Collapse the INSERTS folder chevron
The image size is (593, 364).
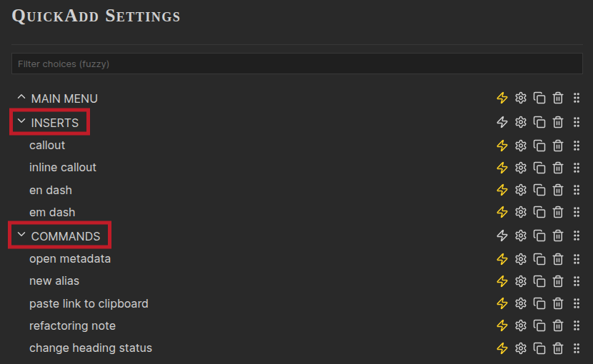[21, 122]
